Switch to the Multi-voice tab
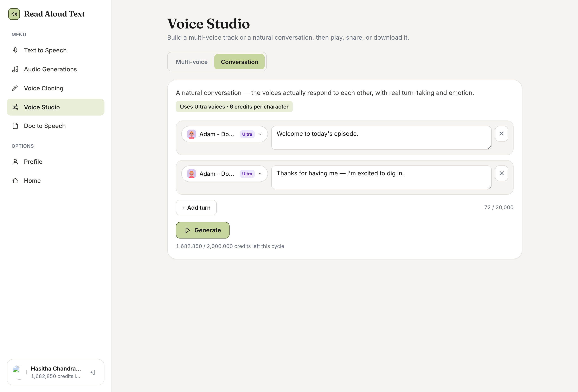Screen dimensions: 578x392 point(192,62)
